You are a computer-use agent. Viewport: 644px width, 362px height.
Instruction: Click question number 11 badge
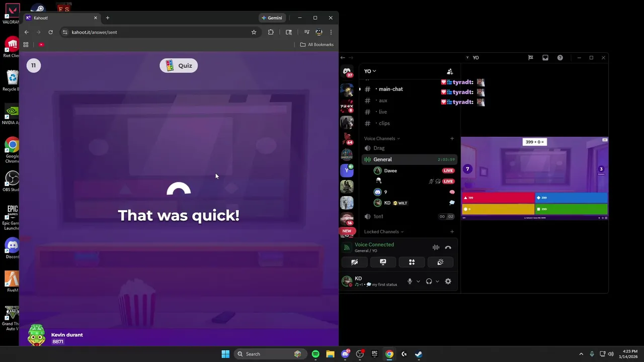34,65
